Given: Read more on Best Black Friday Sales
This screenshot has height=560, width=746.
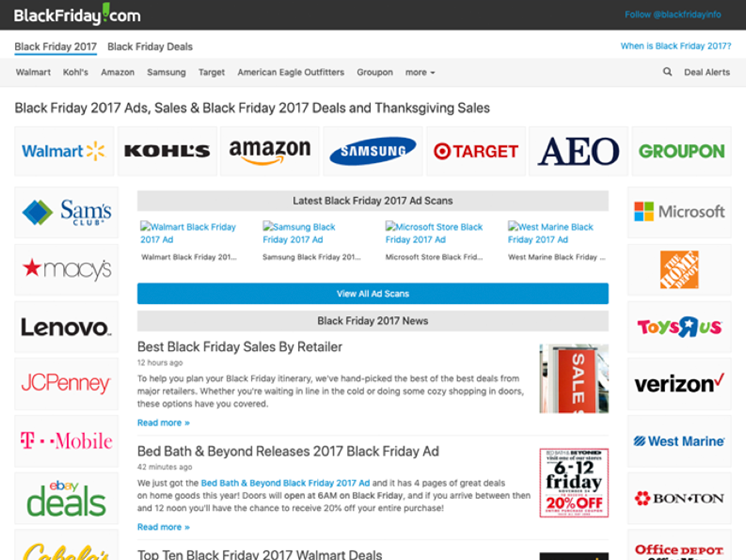Looking at the screenshot, I should [163, 423].
